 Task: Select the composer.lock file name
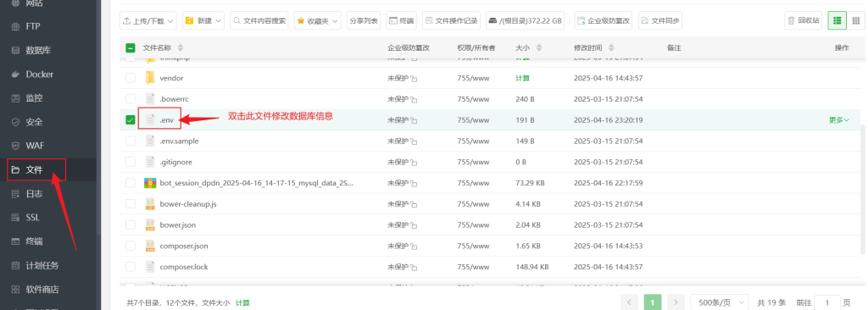pos(184,268)
